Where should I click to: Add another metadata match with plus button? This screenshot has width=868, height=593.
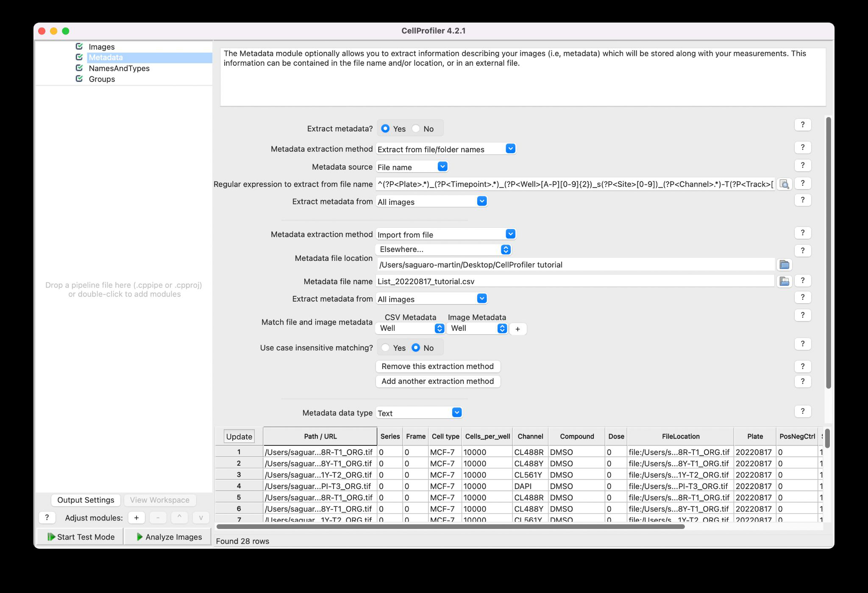click(x=517, y=329)
